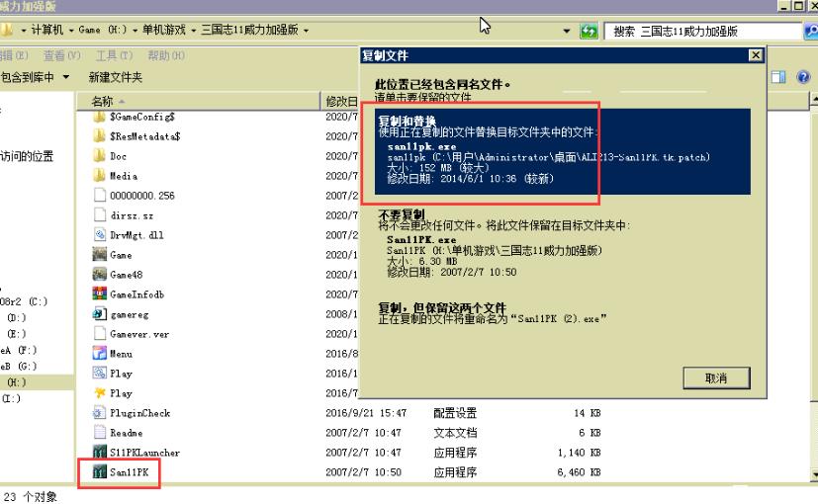Expand dropdown arrow after 单机游戏 breadcrumb
The width and height of the screenshot is (818, 504).
tap(193, 31)
